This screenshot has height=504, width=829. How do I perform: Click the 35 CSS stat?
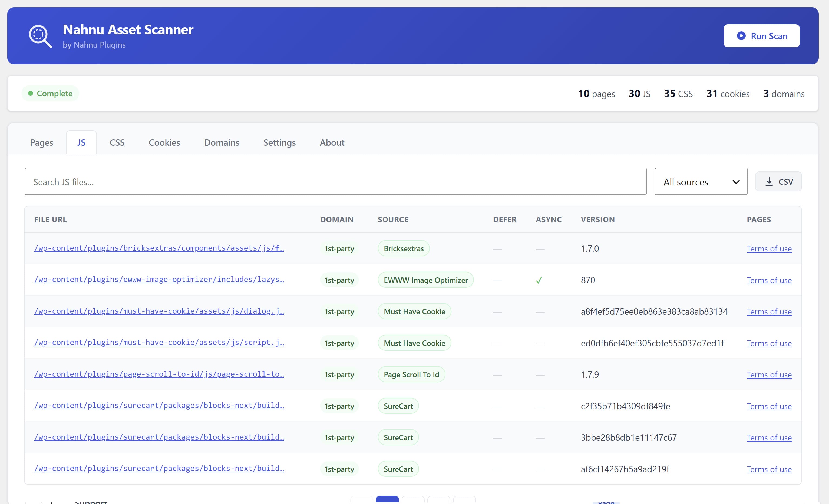678,94
